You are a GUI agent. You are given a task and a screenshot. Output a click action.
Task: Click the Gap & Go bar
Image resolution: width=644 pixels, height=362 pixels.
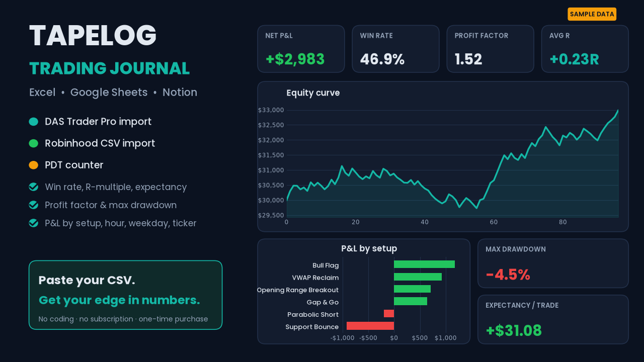click(x=411, y=301)
